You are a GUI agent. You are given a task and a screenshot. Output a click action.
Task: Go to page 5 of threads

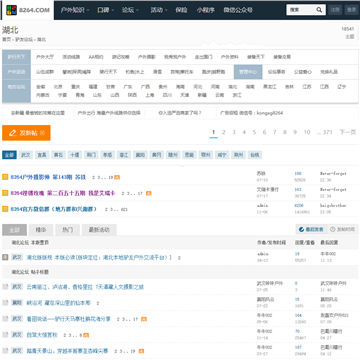[254, 132]
